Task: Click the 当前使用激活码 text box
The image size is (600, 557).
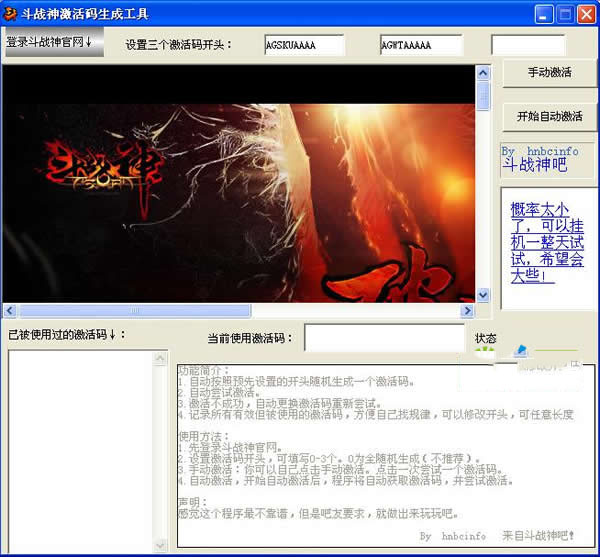Action: 384,338
